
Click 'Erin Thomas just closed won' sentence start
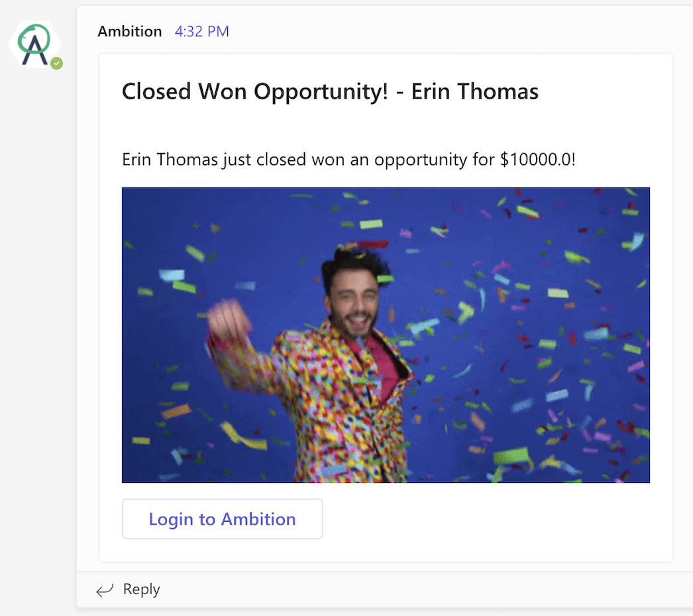tap(215, 160)
